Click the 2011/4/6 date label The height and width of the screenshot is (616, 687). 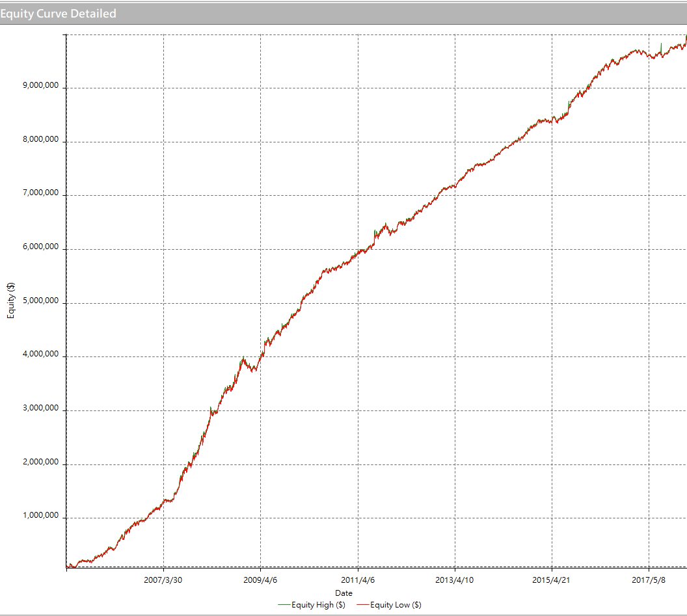[358, 580]
